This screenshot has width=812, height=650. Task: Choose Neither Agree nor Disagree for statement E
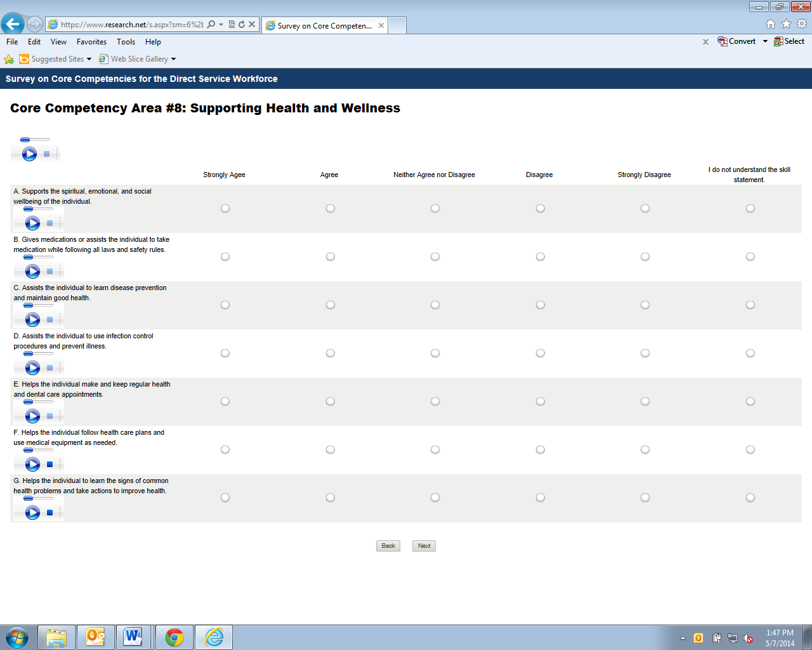point(435,401)
